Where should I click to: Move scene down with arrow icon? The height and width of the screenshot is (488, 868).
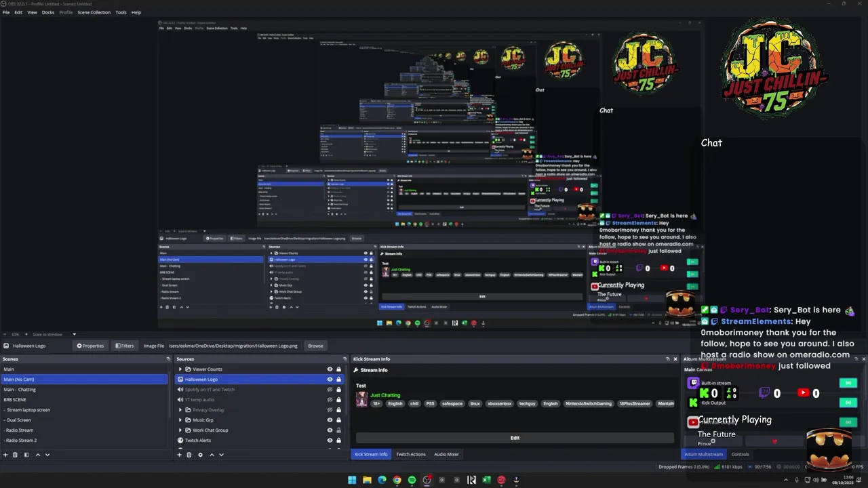click(x=47, y=455)
